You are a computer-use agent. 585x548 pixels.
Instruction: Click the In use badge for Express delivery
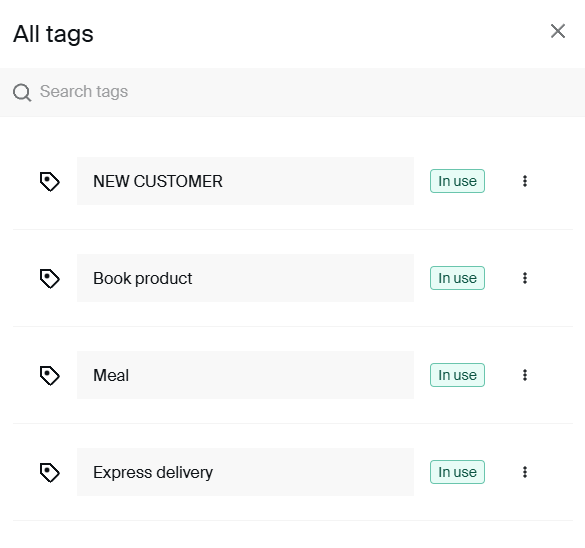[457, 472]
